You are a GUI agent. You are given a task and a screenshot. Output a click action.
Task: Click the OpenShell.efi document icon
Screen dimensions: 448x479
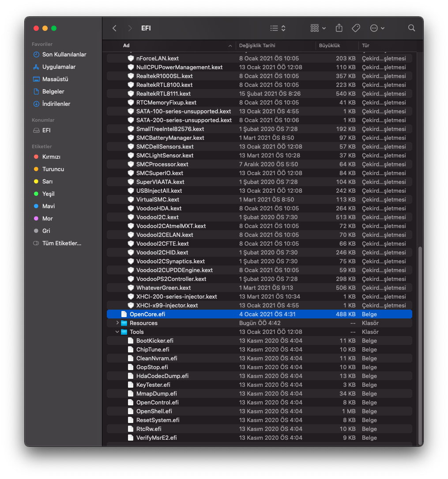[131, 411]
